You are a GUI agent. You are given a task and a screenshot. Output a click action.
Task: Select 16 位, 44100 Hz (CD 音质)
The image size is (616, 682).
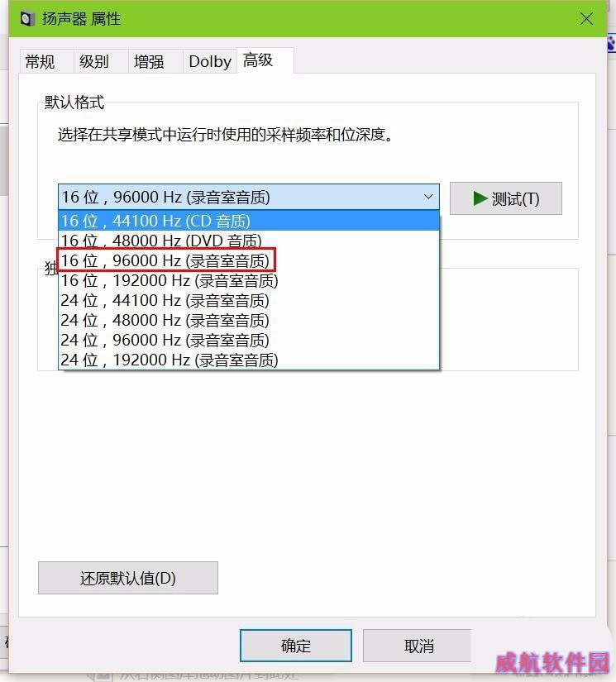249,221
